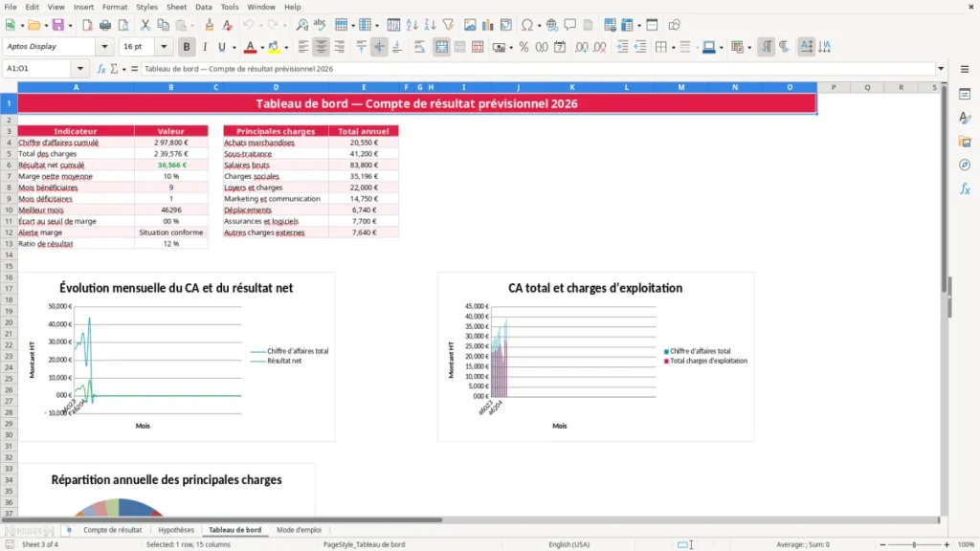Viewport: 980px width, 551px height.
Task: Click the Add Sheet button
Action: coord(69,530)
